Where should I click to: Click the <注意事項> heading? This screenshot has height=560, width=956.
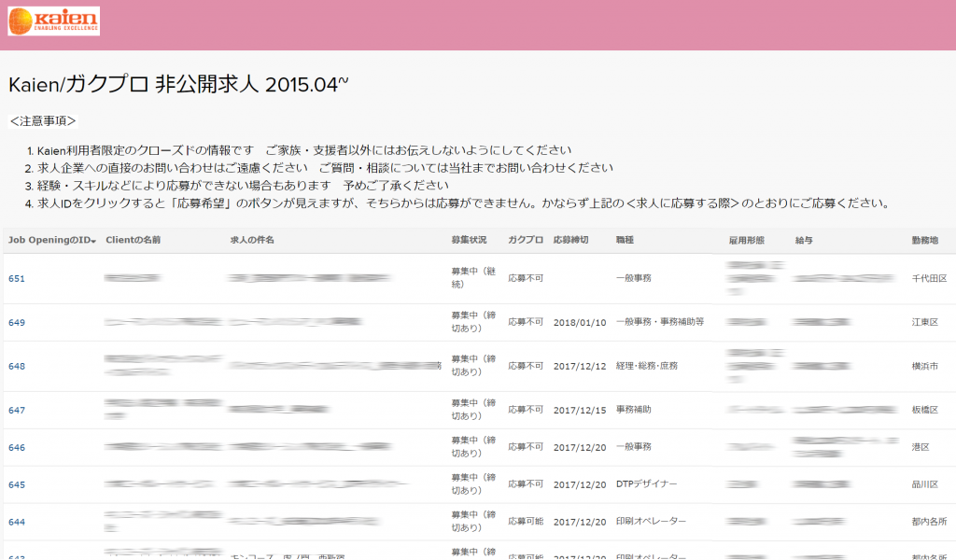pyautogui.click(x=43, y=120)
